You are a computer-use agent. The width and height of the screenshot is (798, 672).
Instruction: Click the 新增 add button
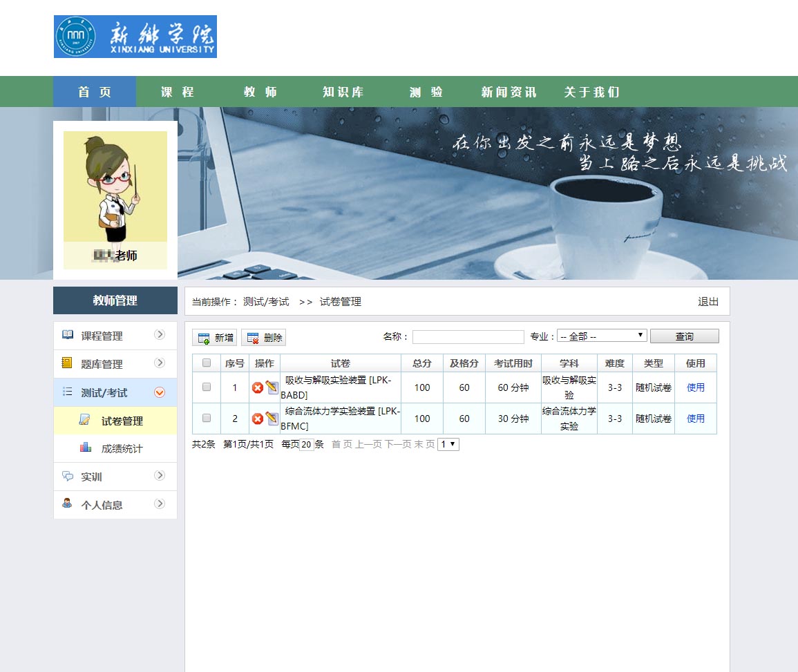215,338
